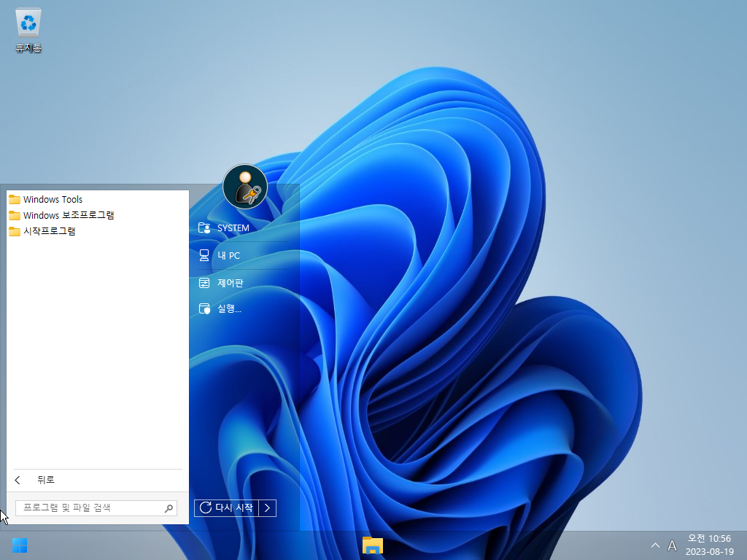Click the 다시 시작 restart button
Image resolution: width=747 pixels, height=560 pixels.
click(x=226, y=507)
